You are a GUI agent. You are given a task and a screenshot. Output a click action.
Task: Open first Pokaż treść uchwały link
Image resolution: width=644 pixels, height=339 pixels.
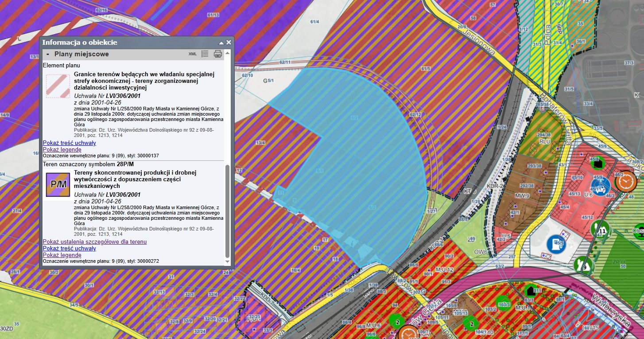pos(69,143)
